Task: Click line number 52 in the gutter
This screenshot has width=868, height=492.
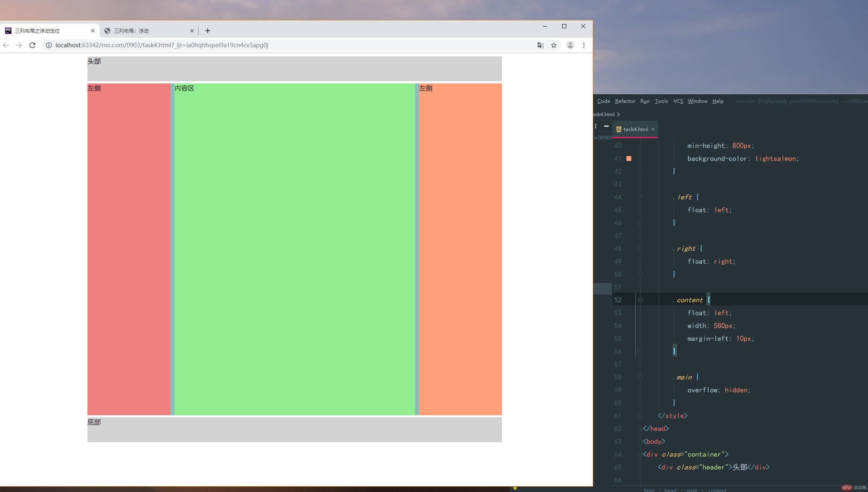Action: [x=618, y=300]
